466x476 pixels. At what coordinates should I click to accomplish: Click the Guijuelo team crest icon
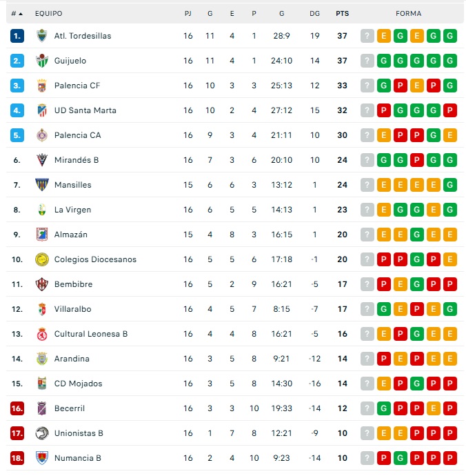point(42,61)
